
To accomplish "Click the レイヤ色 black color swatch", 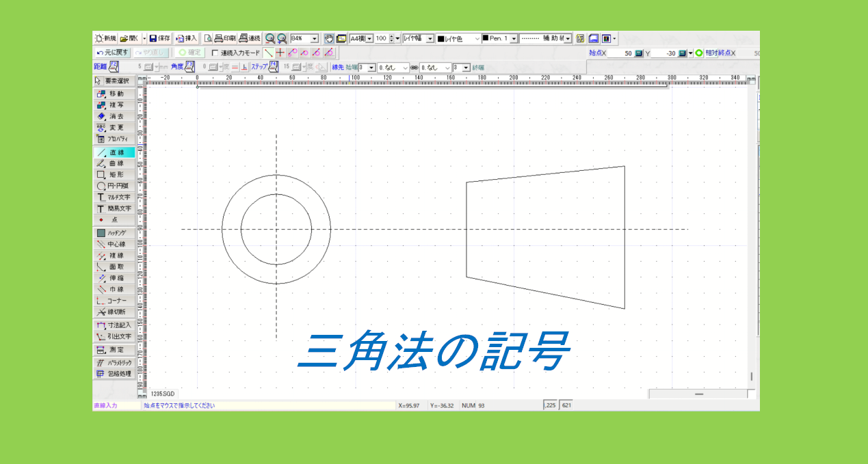I will pos(442,38).
